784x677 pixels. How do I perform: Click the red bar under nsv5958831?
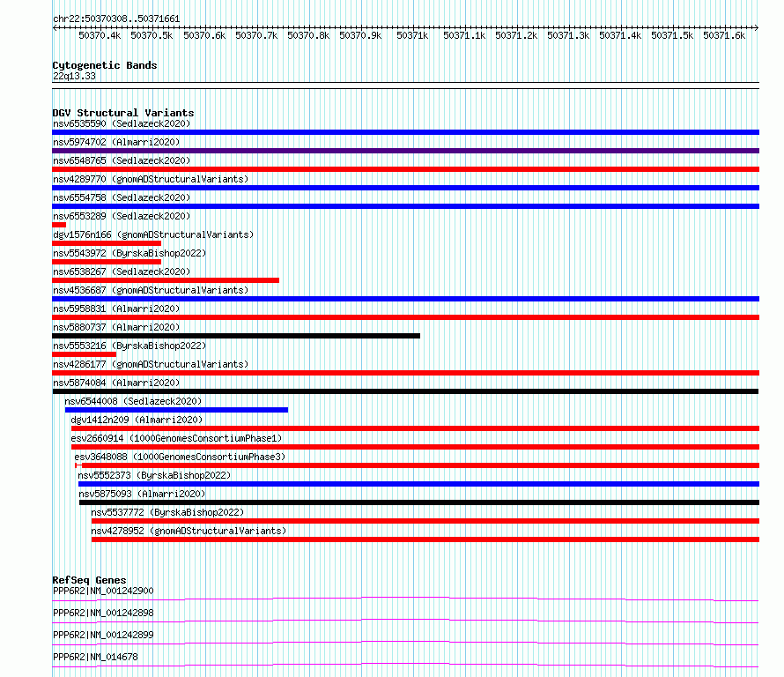(405, 317)
